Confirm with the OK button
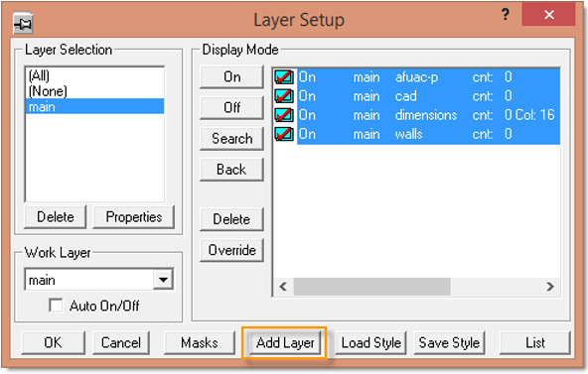 [x=54, y=342]
